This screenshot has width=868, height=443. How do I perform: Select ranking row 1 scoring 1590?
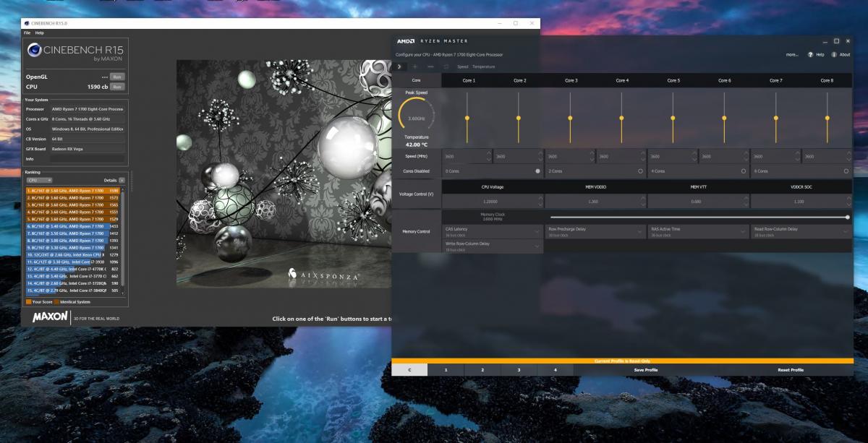point(72,190)
